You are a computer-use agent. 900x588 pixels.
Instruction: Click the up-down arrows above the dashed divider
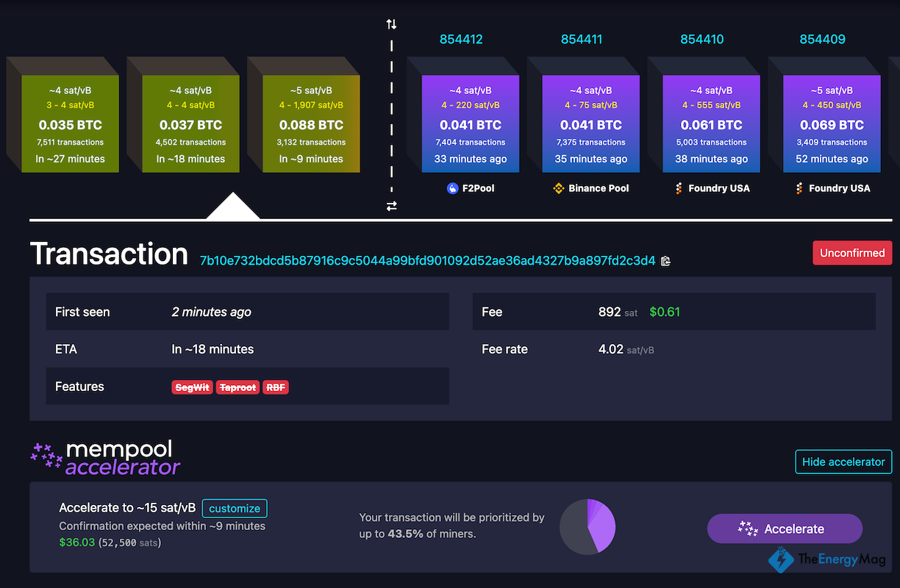[x=391, y=23]
